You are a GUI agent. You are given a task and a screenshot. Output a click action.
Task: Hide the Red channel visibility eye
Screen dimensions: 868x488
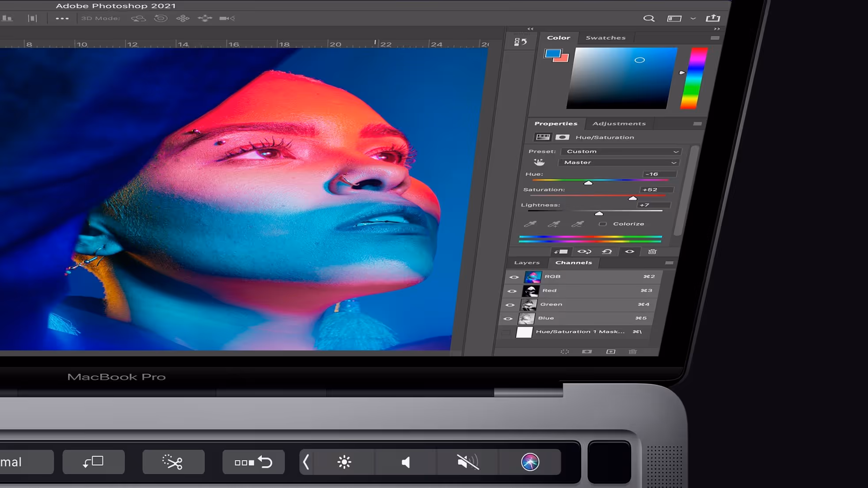pos(512,291)
